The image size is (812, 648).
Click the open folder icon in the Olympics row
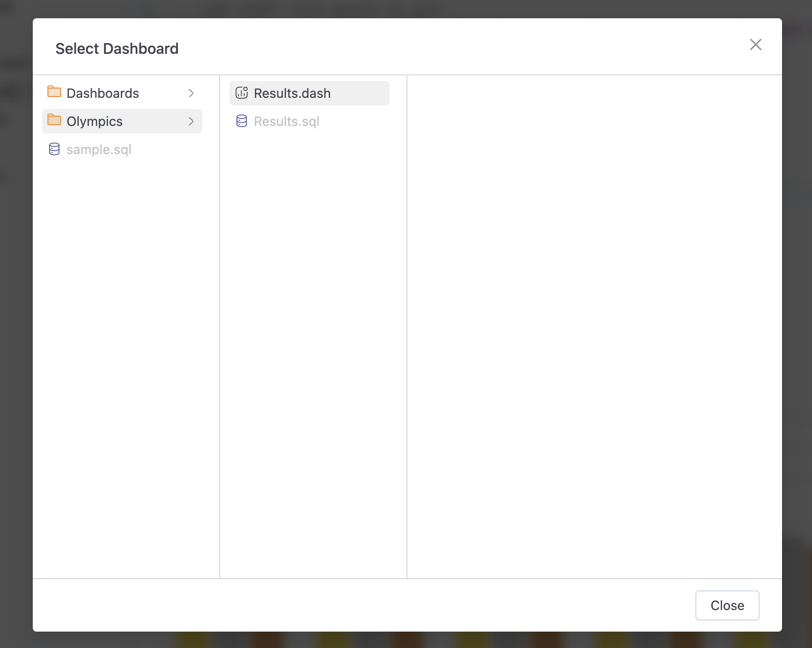54,121
